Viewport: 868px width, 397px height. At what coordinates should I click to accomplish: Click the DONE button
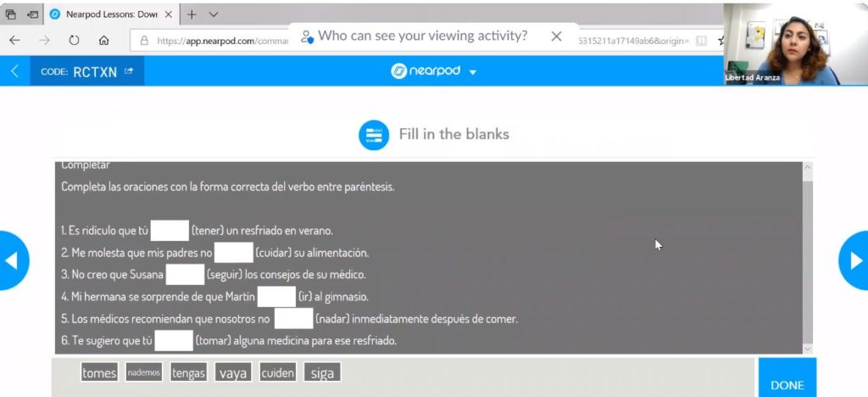787,377
